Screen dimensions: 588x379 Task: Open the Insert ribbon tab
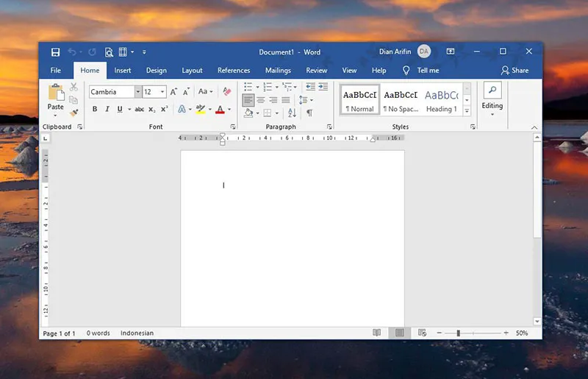(123, 71)
